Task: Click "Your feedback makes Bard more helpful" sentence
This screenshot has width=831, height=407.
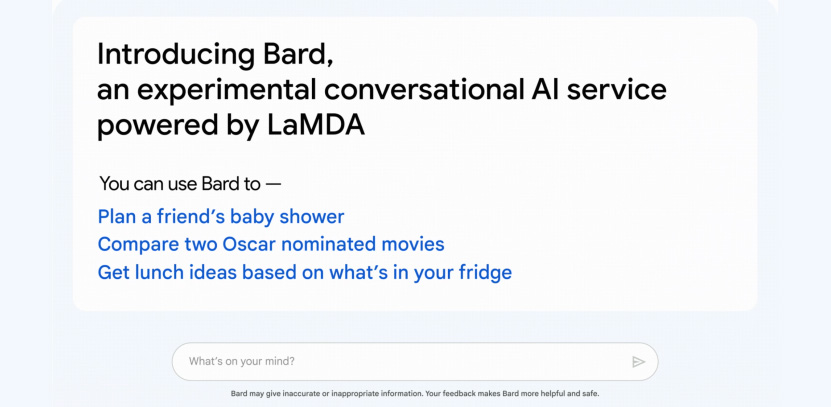Action: coord(512,394)
